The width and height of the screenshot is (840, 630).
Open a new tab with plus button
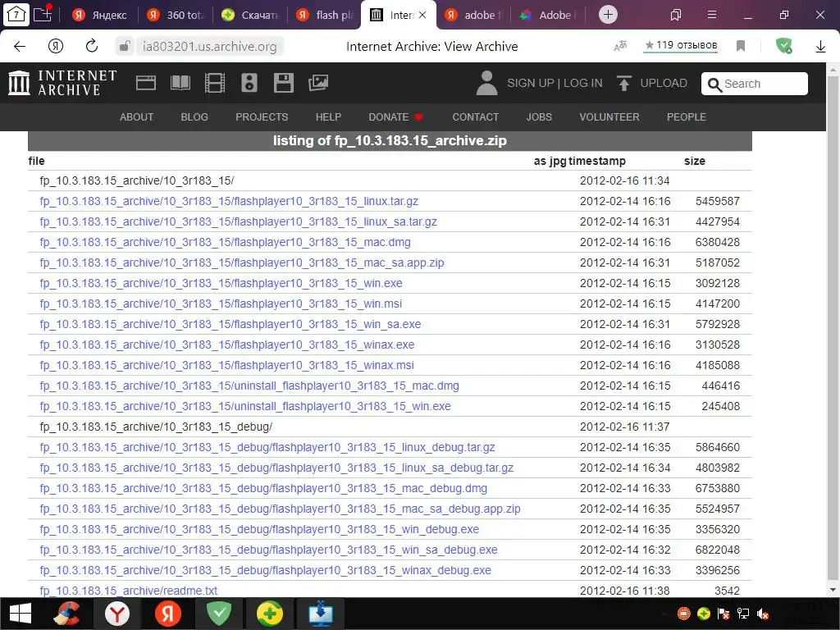(608, 15)
